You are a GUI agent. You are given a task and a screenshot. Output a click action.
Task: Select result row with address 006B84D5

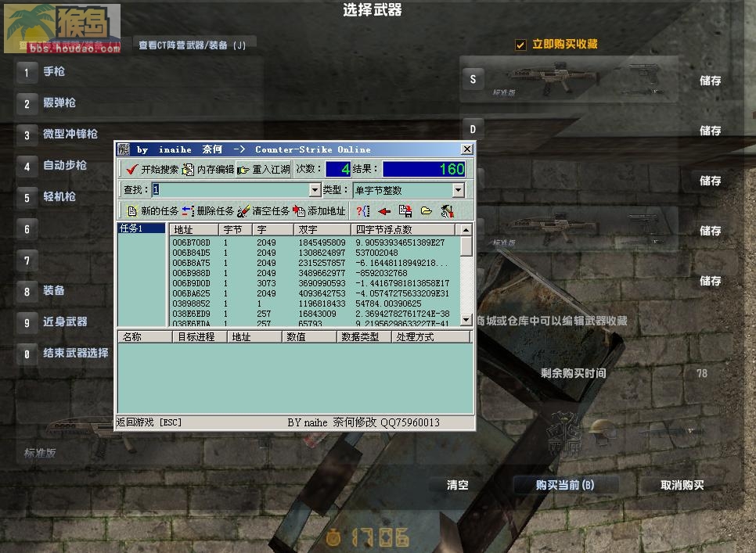[315, 253]
